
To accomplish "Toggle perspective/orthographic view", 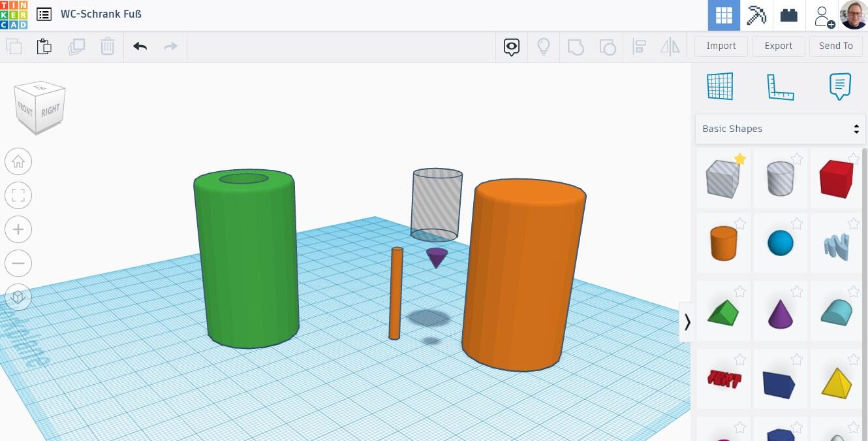I will tap(18, 297).
